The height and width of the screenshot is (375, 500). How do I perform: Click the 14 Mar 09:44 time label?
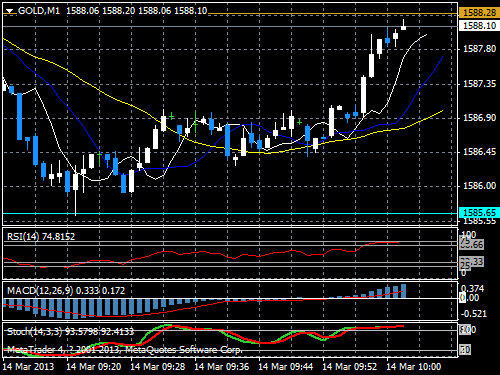(x=286, y=367)
